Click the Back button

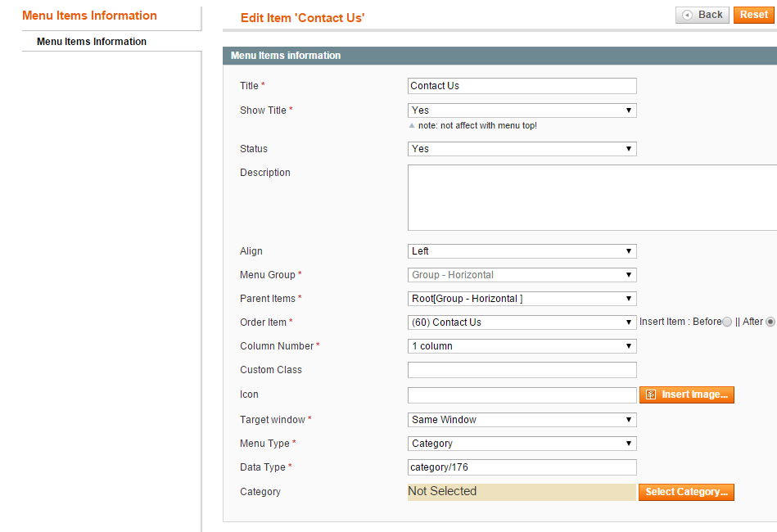click(702, 15)
